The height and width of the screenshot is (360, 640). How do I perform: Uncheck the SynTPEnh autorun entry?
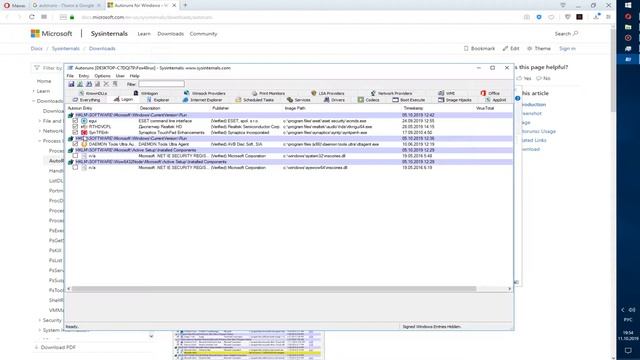[x=75, y=132]
